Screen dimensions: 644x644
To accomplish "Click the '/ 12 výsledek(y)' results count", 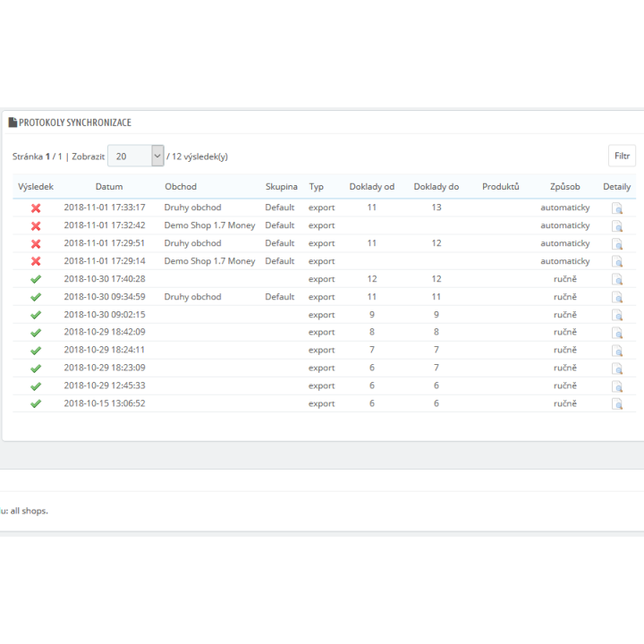I will click(x=197, y=157).
